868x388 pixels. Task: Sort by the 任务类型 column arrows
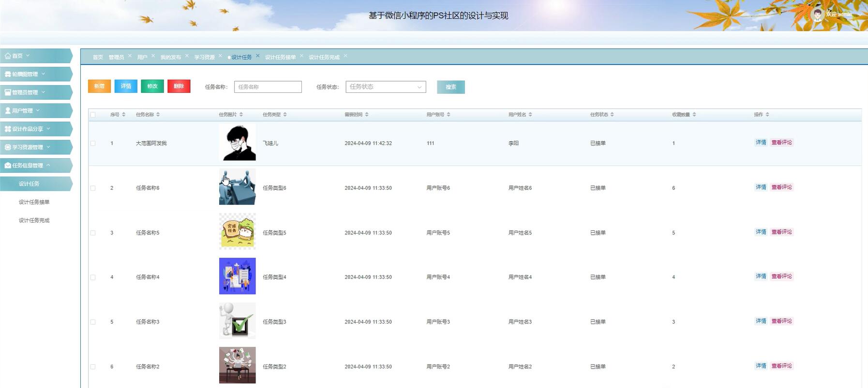(x=285, y=115)
